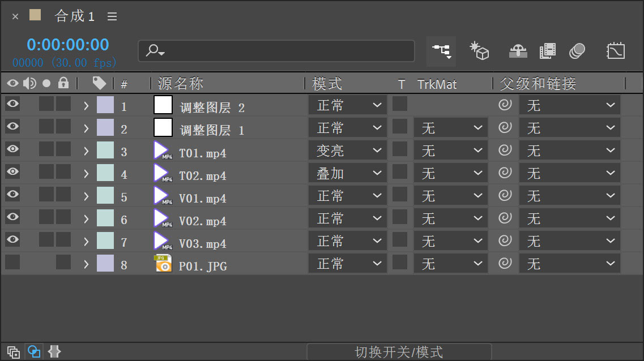Hide T02.mp4 layer with eye toggle
The image size is (644, 361).
point(12,171)
